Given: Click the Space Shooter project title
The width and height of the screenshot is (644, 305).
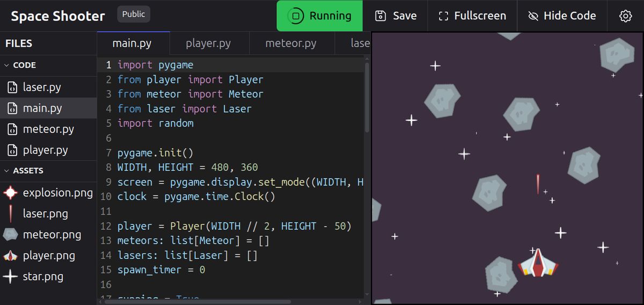Looking at the screenshot, I should click(x=58, y=16).
